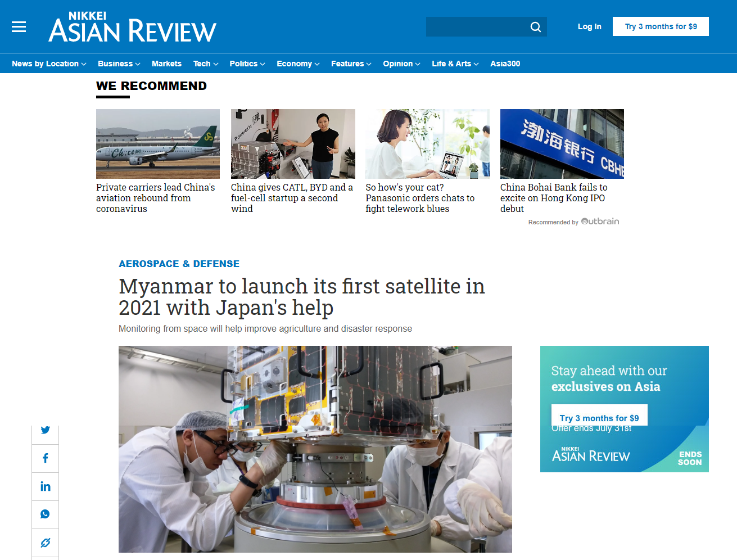Click the Stay ahead with our exclusives banner
Image resolution: width=737 pixels, height=560 pixels.
pos(625,409)
